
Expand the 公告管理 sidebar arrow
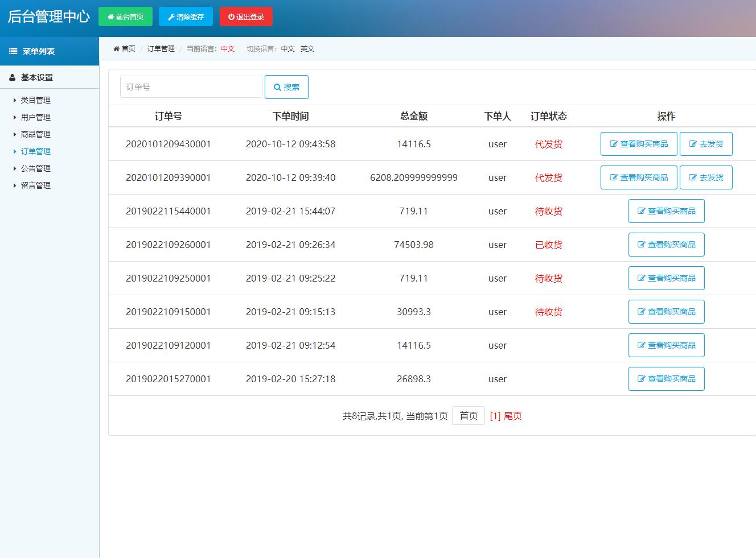coord(15,168)
